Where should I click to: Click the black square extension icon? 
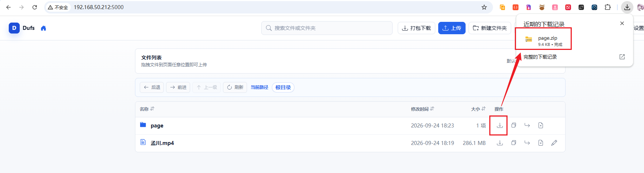(581, 7)
